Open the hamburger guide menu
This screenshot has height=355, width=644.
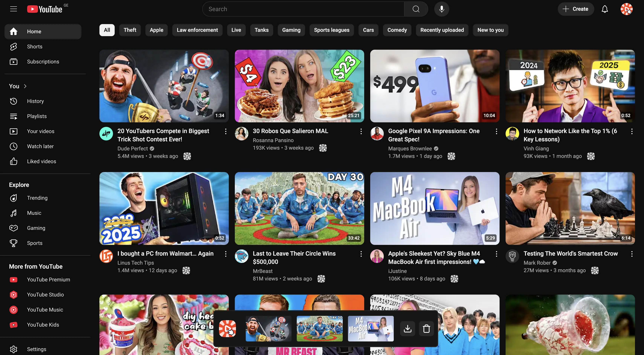pyautogui.click(x=14, y=9)
